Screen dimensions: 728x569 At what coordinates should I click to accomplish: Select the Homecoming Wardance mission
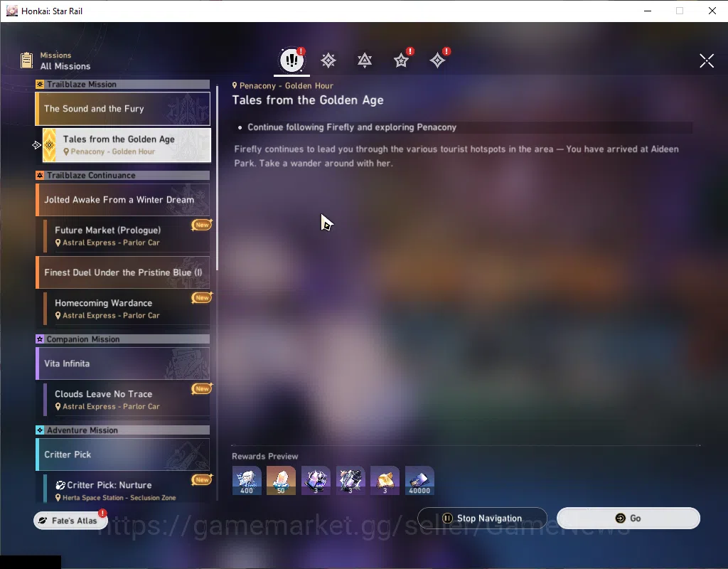[127, 309]
